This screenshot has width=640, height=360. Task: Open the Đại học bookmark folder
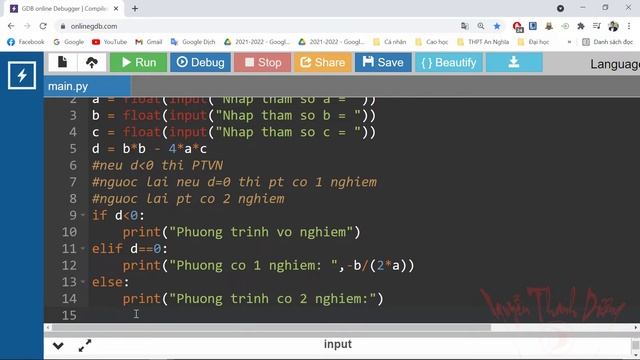coord(533,42)
